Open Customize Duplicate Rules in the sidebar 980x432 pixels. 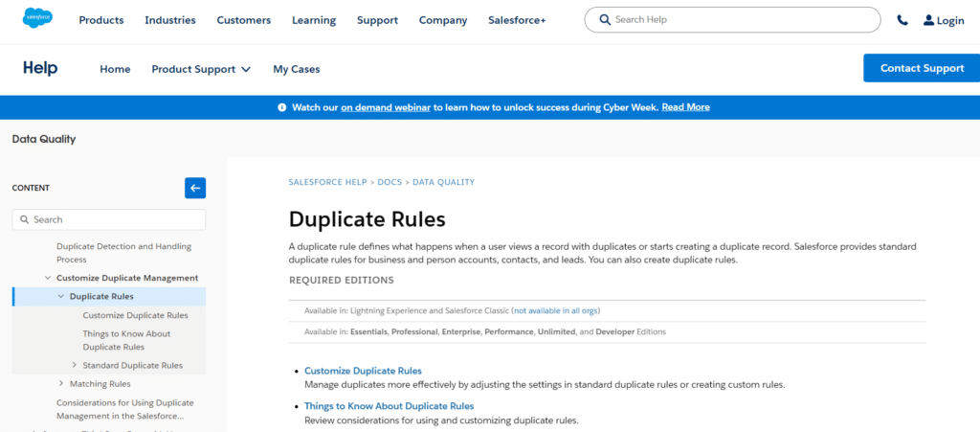(135, 315)
